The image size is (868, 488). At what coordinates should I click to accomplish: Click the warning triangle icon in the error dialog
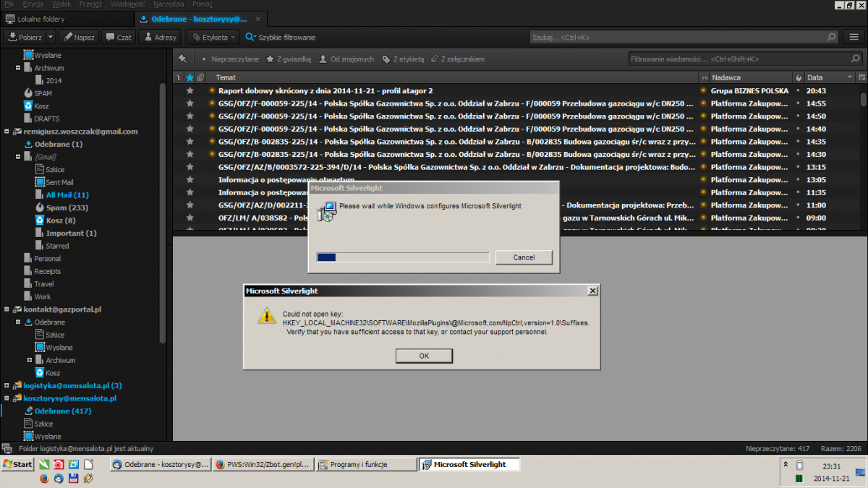click(x=268, y=315)
